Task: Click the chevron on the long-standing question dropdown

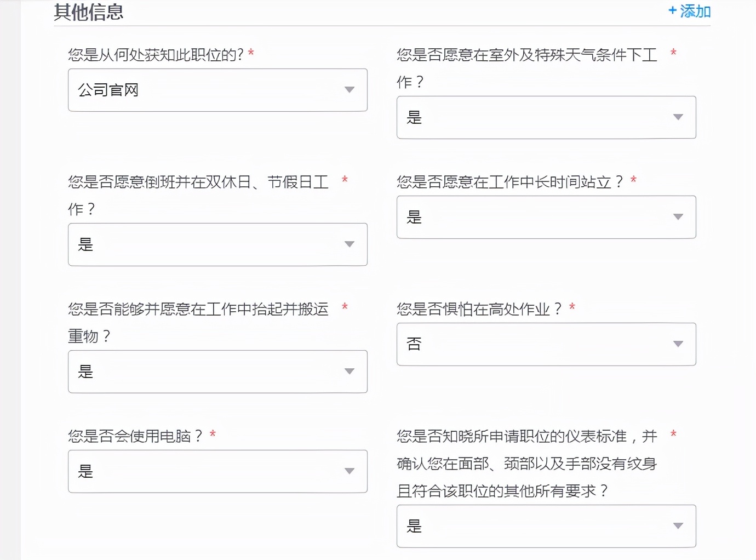Action: [x=678, y=217]
